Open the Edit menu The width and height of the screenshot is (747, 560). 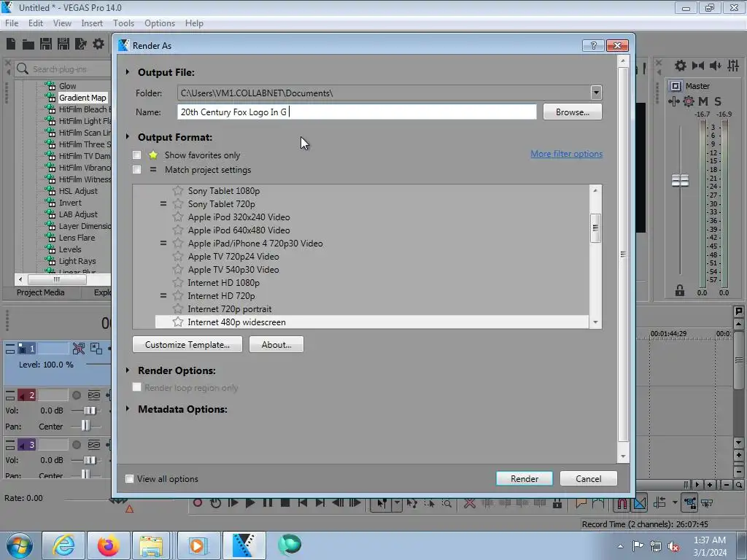click(35, 23)
